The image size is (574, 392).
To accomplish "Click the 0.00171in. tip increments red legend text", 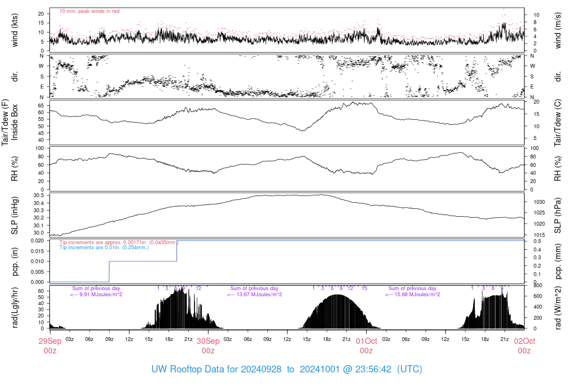I will click(x=119, y=242).
